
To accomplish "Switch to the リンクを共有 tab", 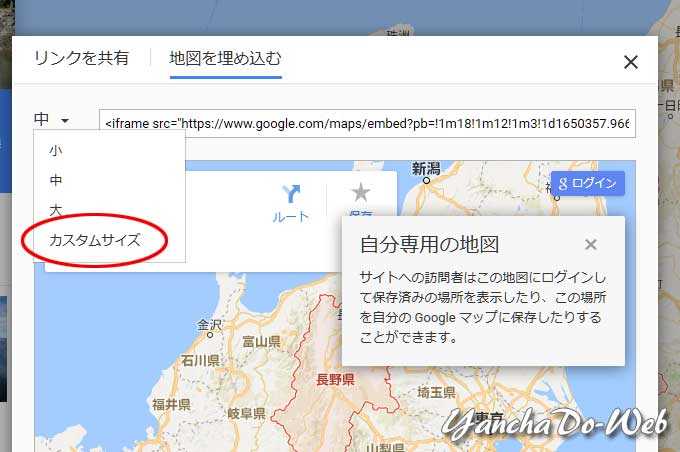I will coord(81,58).
